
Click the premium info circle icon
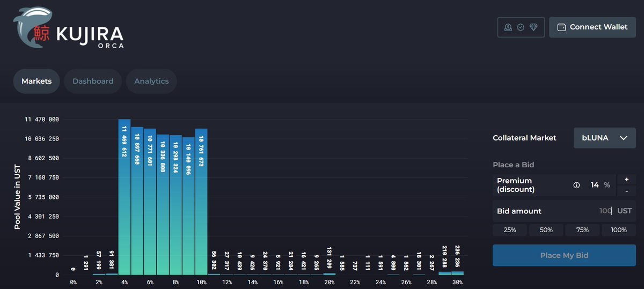pos(576,185)
